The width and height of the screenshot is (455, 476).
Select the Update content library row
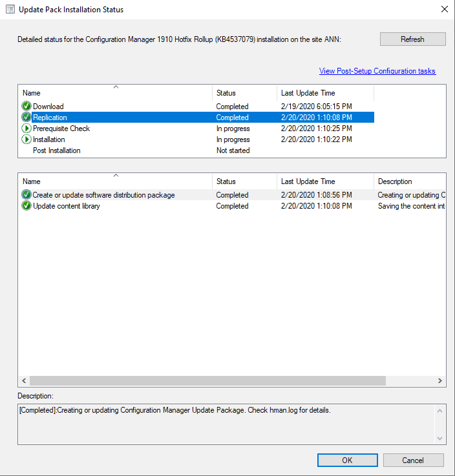[233, 206]
